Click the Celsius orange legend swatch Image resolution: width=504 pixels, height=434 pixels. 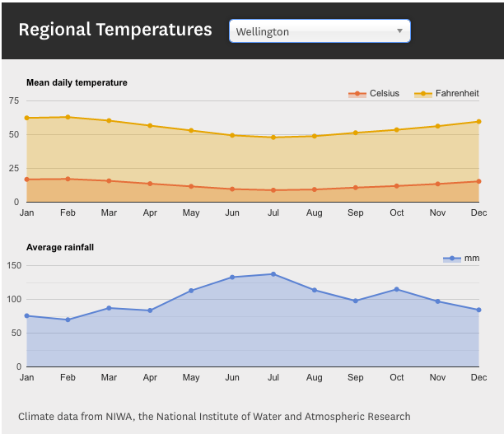(x=357, y=94)
